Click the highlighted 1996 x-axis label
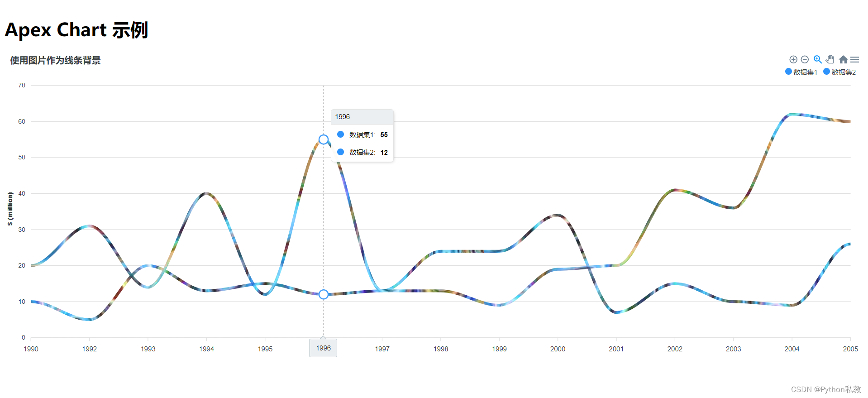This screenshot has height=398, width=868. [323, 348]
